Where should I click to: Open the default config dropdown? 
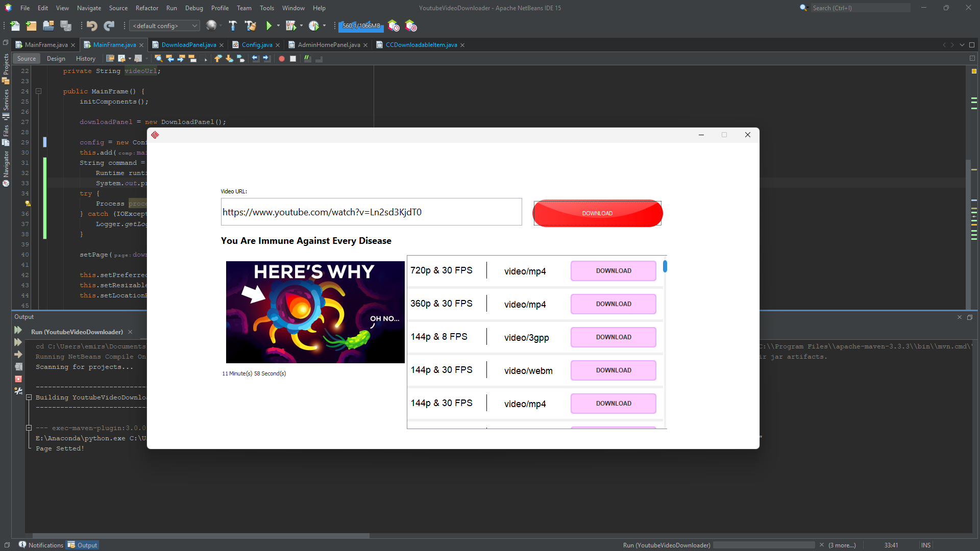pyautogui.click(x=164, y=26)
